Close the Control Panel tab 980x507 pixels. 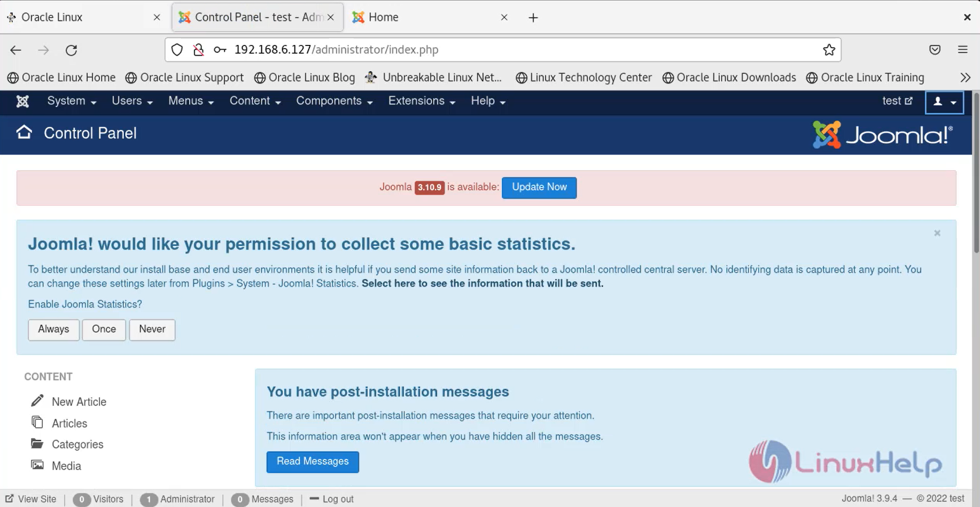[x=331, y=17]
